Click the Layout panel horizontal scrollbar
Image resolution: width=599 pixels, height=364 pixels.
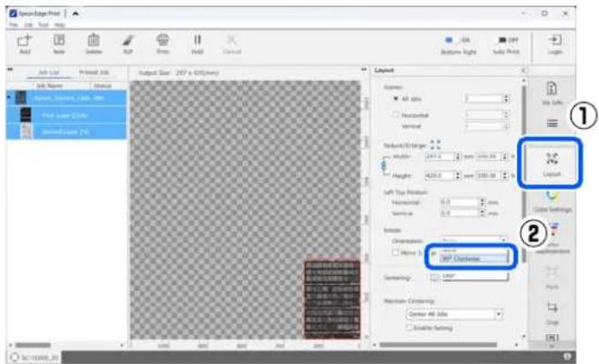(x=438, y=344)
